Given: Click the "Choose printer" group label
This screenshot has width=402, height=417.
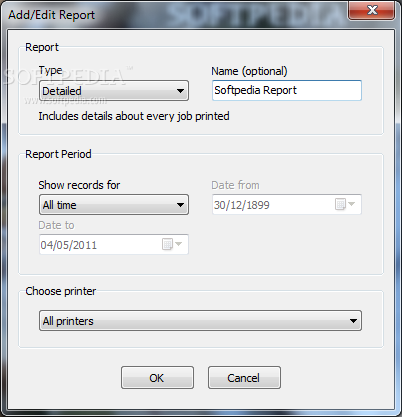Looking at the screenshot, I should click(61, 291).
